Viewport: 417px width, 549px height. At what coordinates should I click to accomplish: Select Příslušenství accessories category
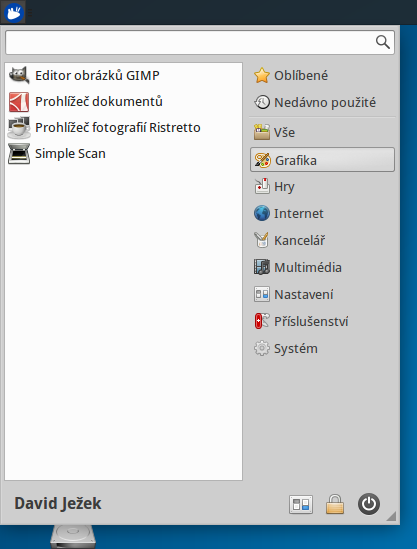point(322,321)
